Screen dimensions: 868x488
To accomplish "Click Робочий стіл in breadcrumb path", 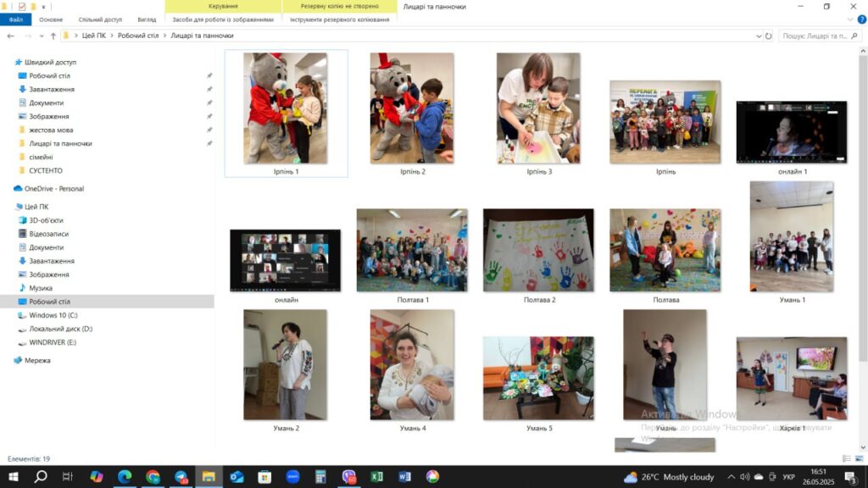I will (x=138, y=36).
